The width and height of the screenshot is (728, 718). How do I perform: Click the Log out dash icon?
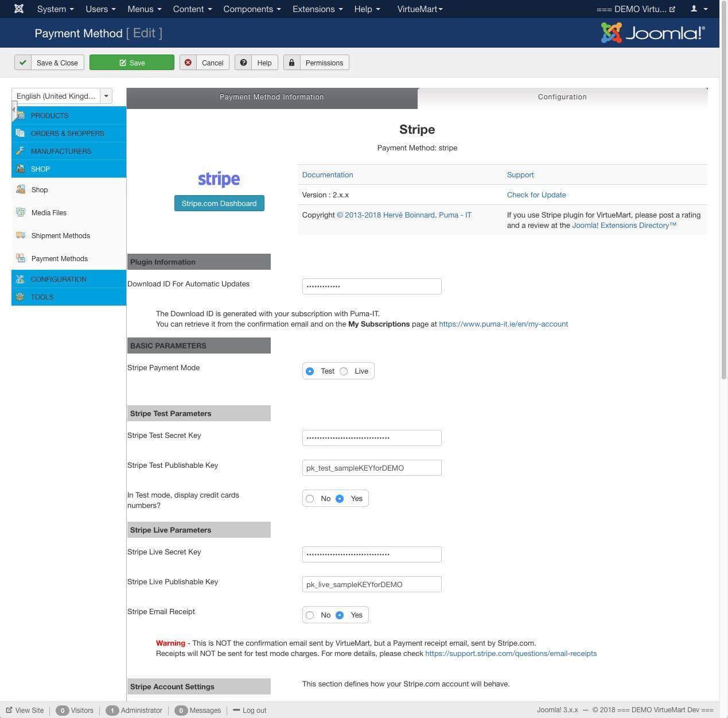click(x=236, y=710)
